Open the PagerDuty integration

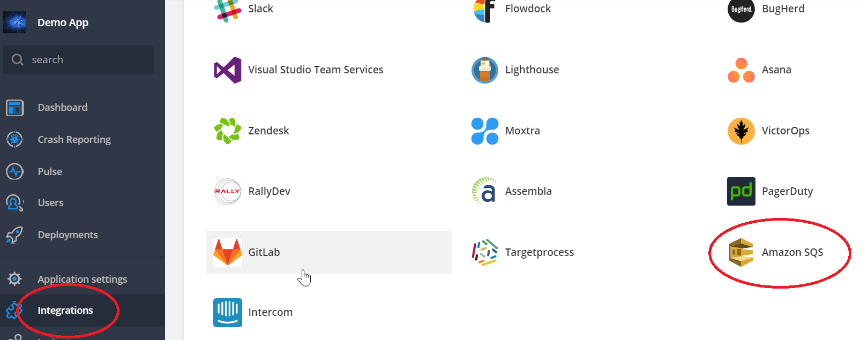[741, 191]
